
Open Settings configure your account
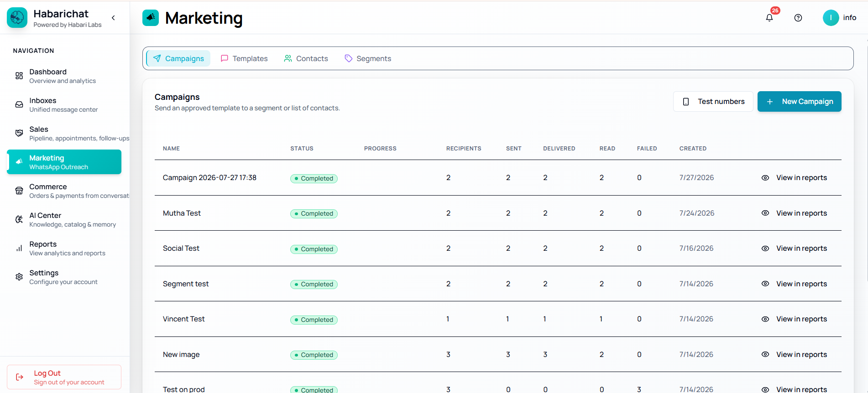tap(64, 277)
